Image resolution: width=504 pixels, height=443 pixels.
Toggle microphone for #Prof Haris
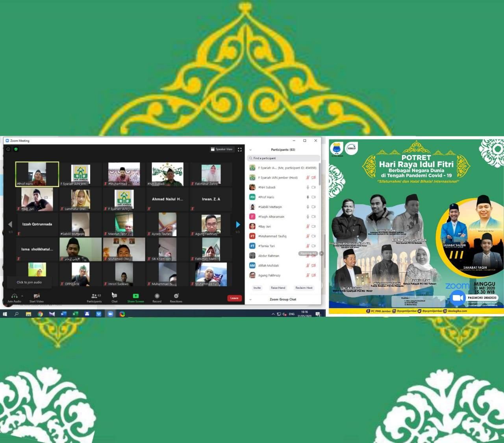(308, 197)
